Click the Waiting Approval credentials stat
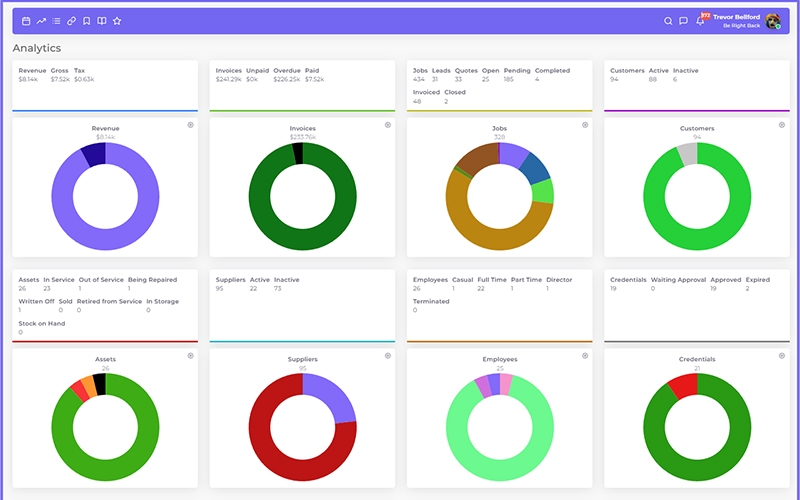The image size is (800, 500). (678, 284)
